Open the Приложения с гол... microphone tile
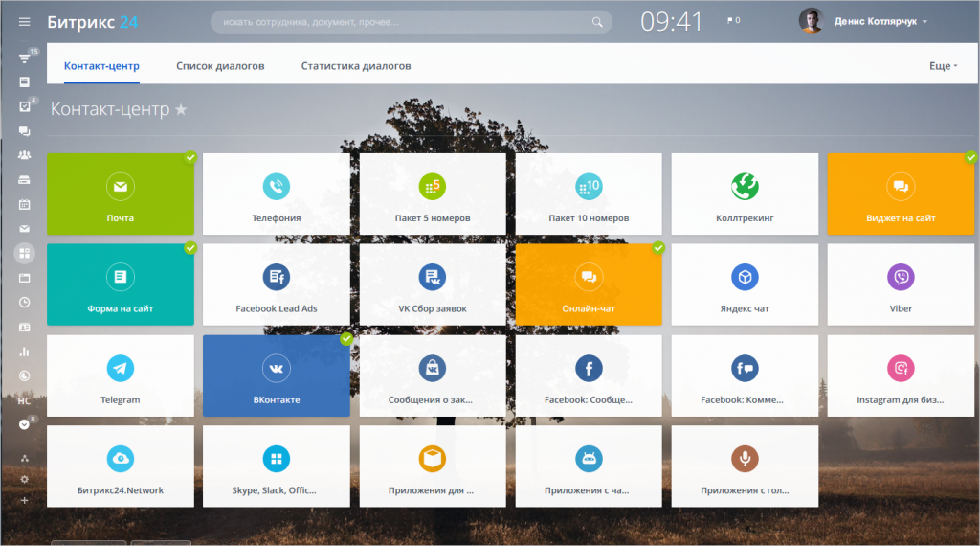This screenshot has width=980, height=546. [x=745, y=466]
